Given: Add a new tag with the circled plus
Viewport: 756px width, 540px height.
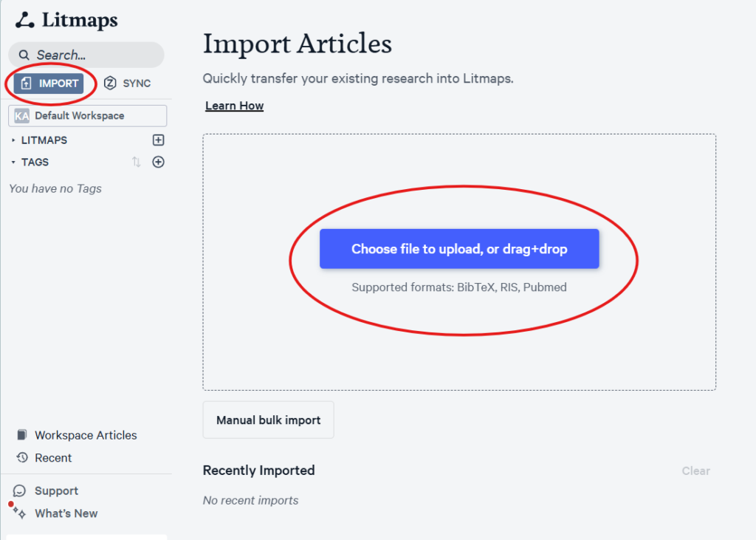Looking at the screenshot, I should point(158,162).
